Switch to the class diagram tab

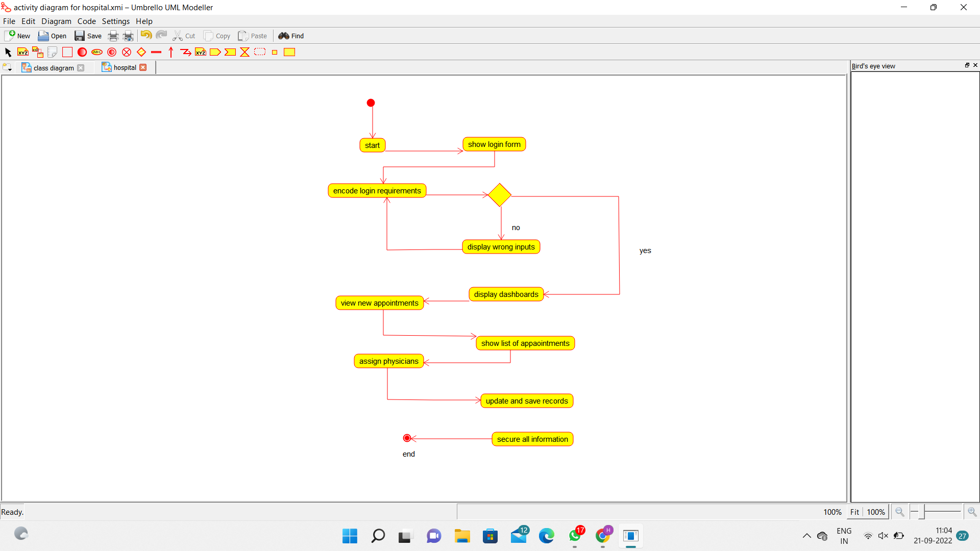(53, 68)
